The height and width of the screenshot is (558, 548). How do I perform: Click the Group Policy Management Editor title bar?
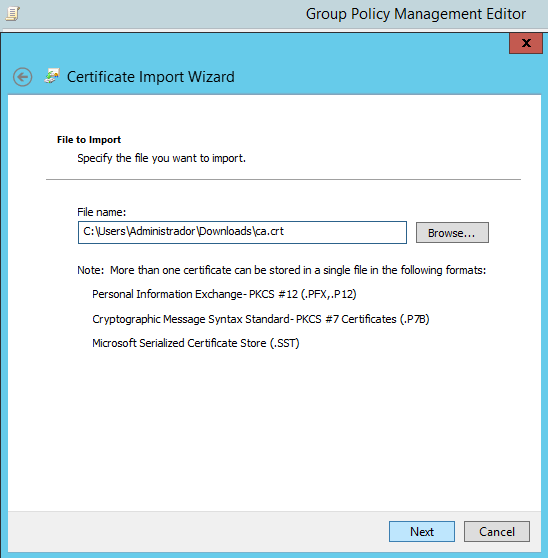pos(416,14)
